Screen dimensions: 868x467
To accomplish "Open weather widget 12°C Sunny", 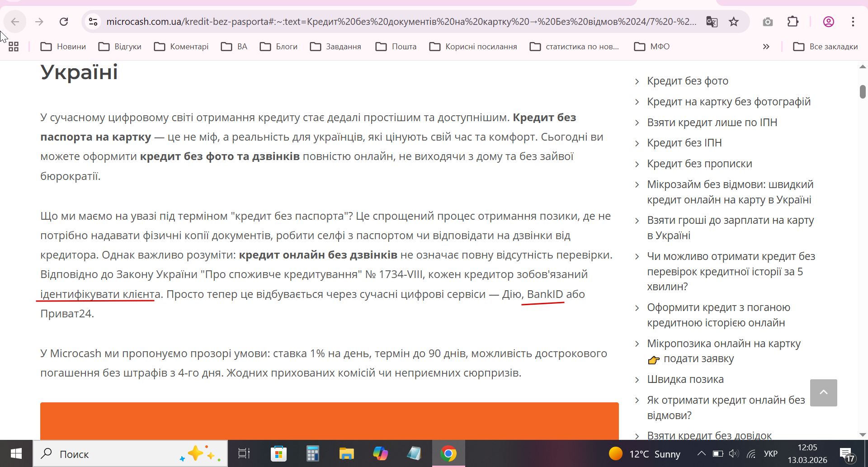I will (644, 454).
